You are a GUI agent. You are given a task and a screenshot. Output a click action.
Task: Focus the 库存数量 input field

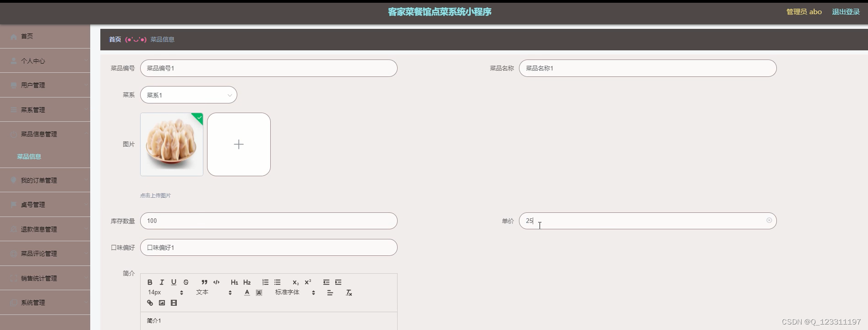tap(268, 221)
